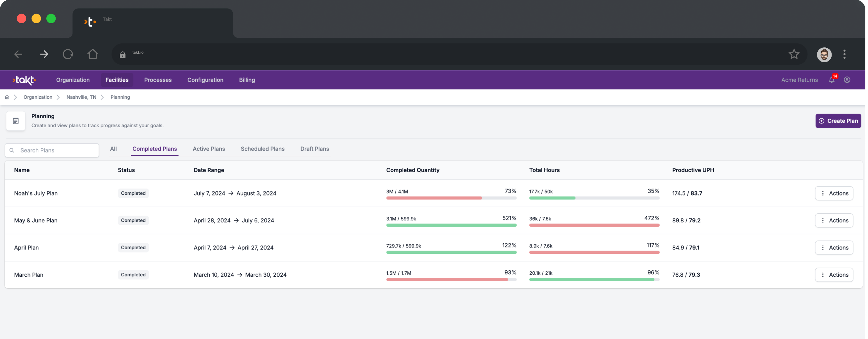Image resolution: width=868 pixels, height=339 pixels.
Task: Reload the page using the browser refresh icon
Action: (68, 54)
